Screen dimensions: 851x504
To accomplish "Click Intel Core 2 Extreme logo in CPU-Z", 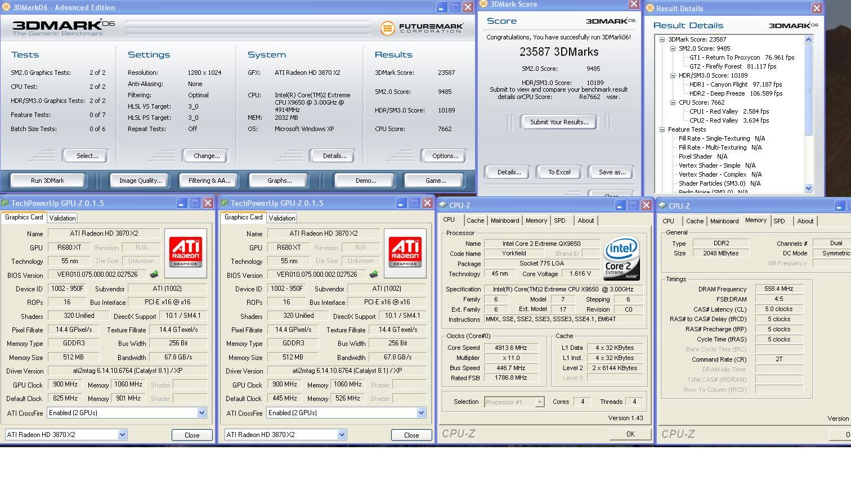I will (x=621, y=258).
